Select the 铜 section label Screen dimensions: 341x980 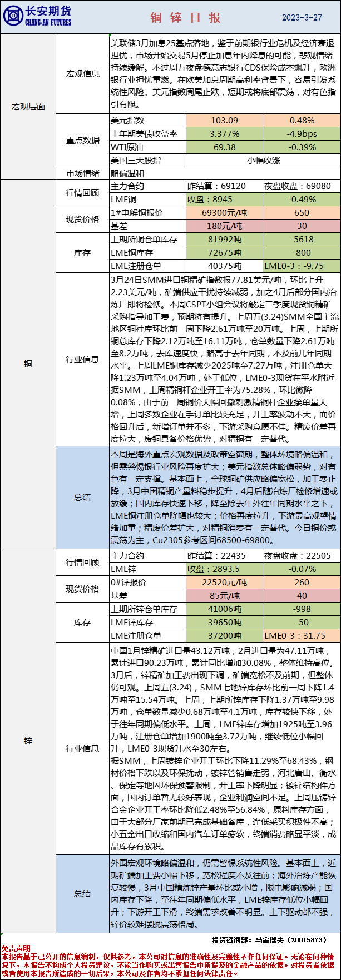click(x=28, y=364)
